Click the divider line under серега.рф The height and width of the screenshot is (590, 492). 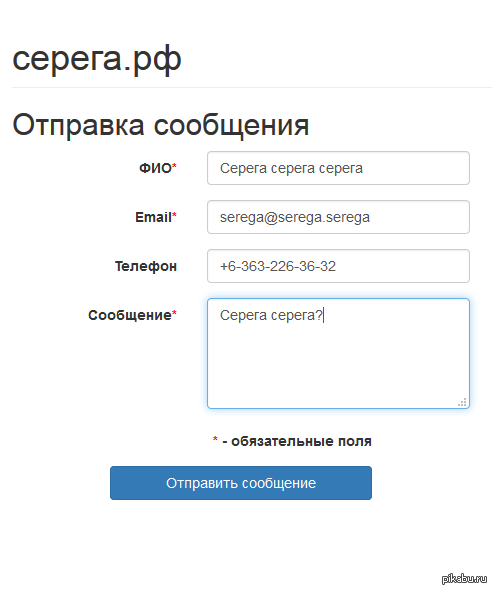coord(252,87)
